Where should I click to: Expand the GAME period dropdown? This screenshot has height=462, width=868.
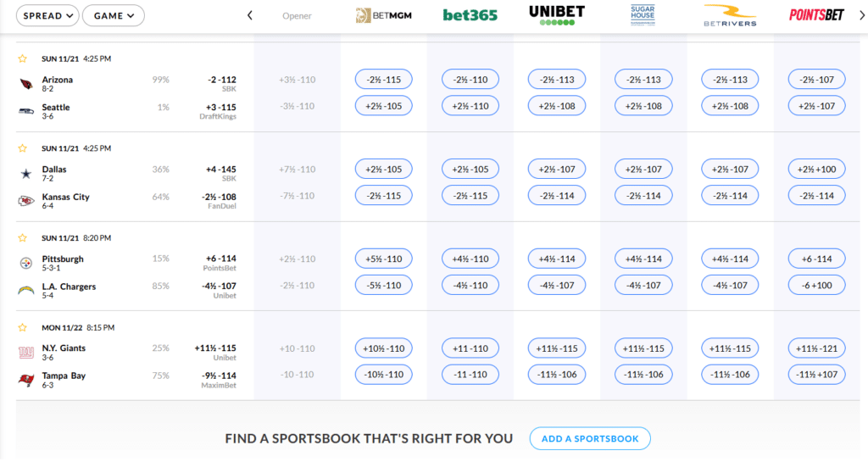tap(113, 15)
